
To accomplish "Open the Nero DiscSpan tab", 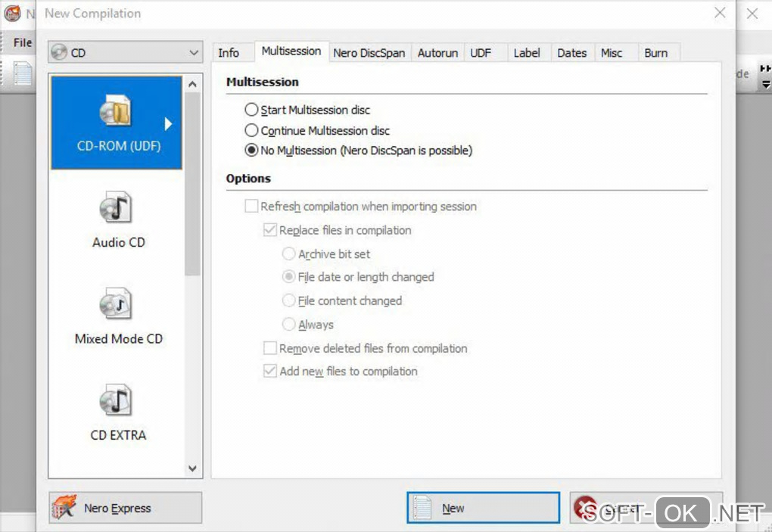I will pos(369,53).
